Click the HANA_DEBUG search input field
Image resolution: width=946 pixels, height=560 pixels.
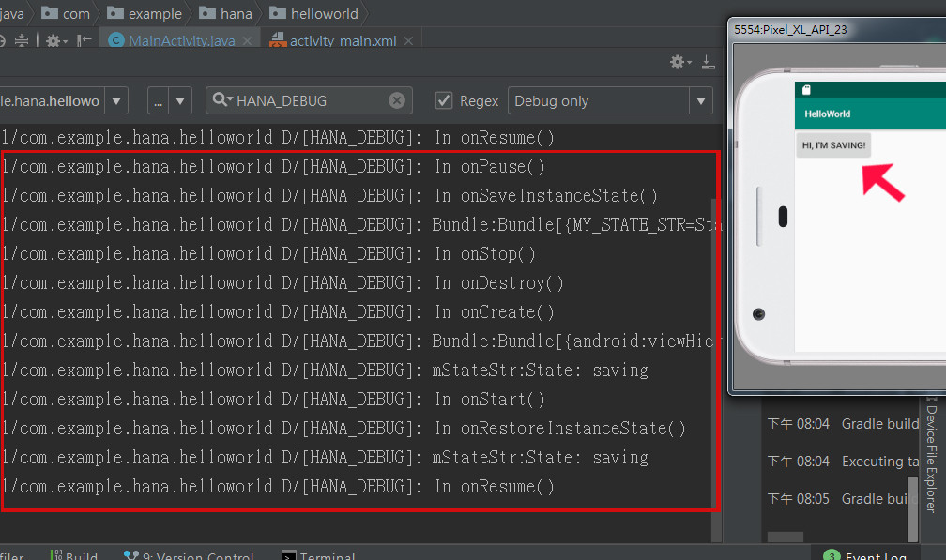click(311, 100)
